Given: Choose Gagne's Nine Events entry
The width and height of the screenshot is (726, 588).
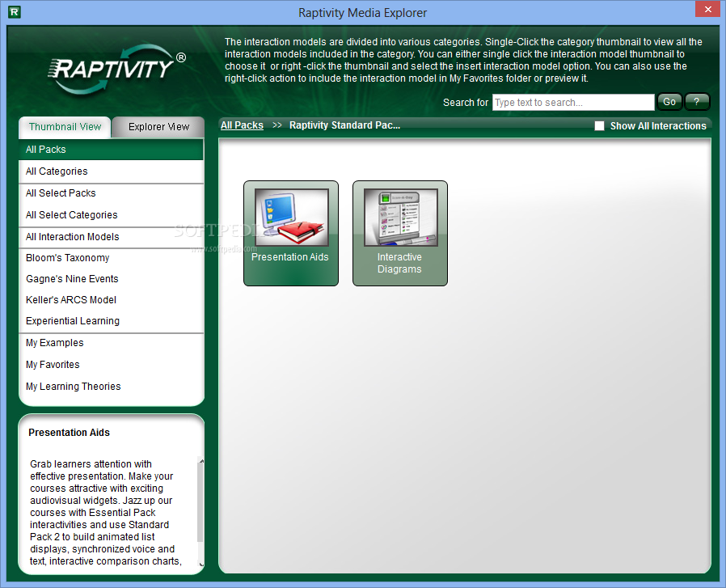Looking at the screenshot, I should click(x=111, y=279).
